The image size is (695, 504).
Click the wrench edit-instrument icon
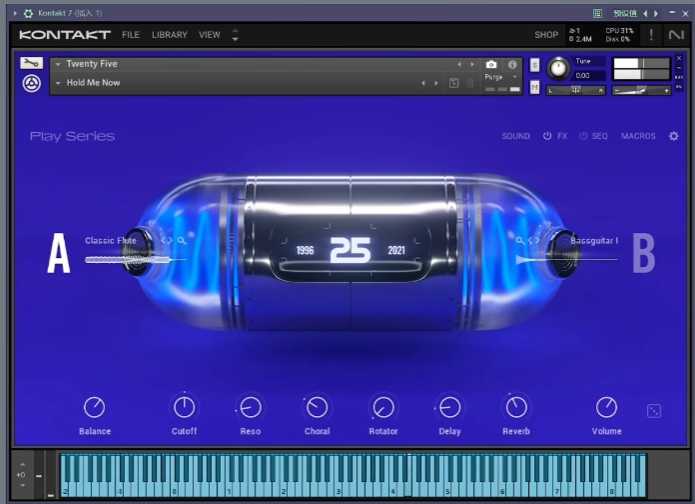[x=31, y=63]
